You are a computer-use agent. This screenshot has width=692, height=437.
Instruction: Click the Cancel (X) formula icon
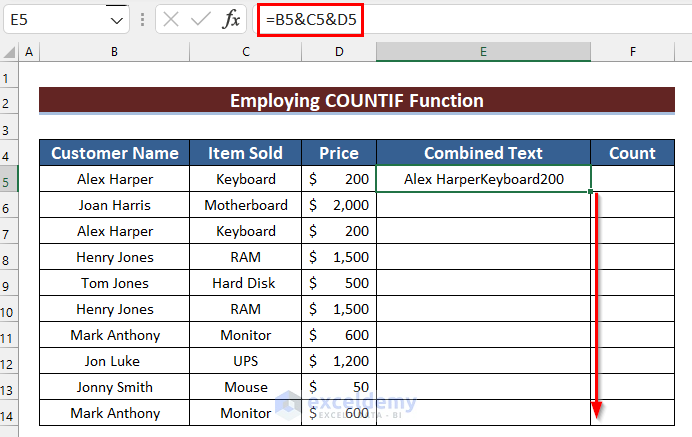coord(170,19)
